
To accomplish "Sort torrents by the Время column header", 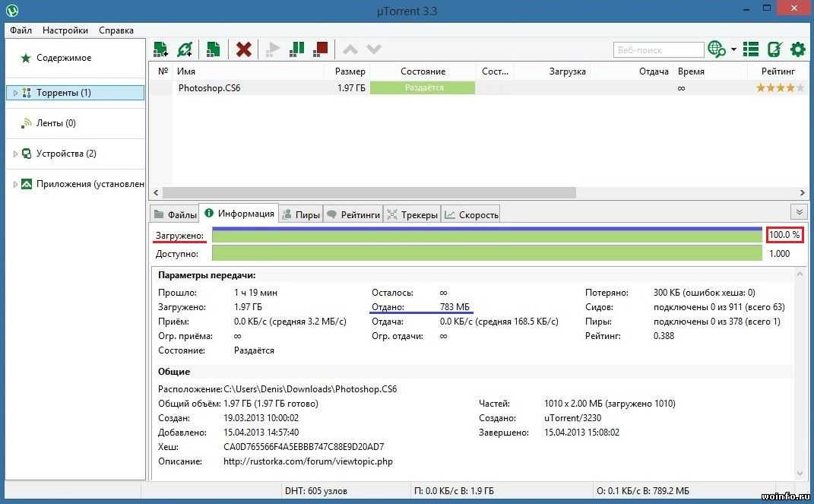I will [x=691, y=71].
